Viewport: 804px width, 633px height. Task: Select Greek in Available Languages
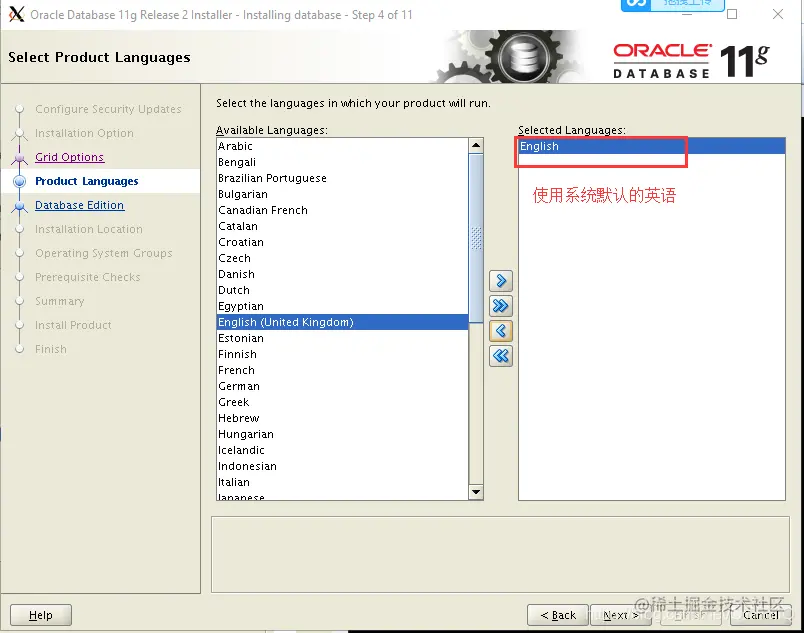click(343, 402)
